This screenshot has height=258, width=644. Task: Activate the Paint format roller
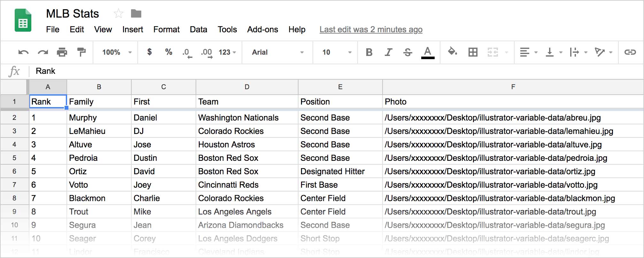click(x=81, y=52)
